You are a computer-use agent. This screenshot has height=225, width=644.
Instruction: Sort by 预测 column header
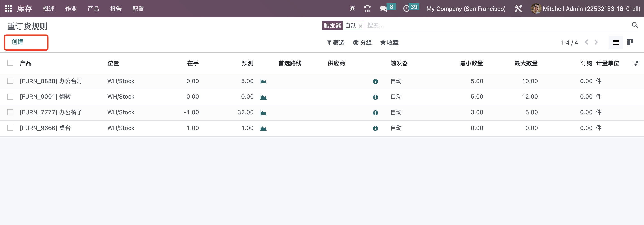coord(247,63)
